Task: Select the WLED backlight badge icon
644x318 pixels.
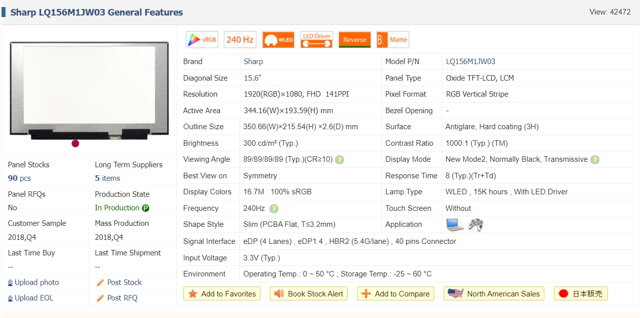Action: (x=278, y=40)
